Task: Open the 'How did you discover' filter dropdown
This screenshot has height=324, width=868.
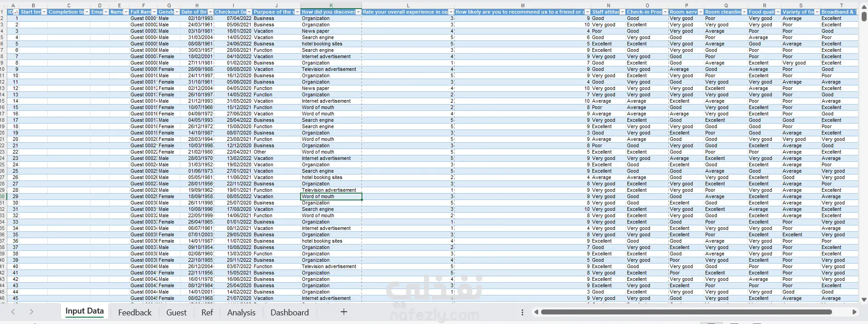Action: tap(358, 12)
